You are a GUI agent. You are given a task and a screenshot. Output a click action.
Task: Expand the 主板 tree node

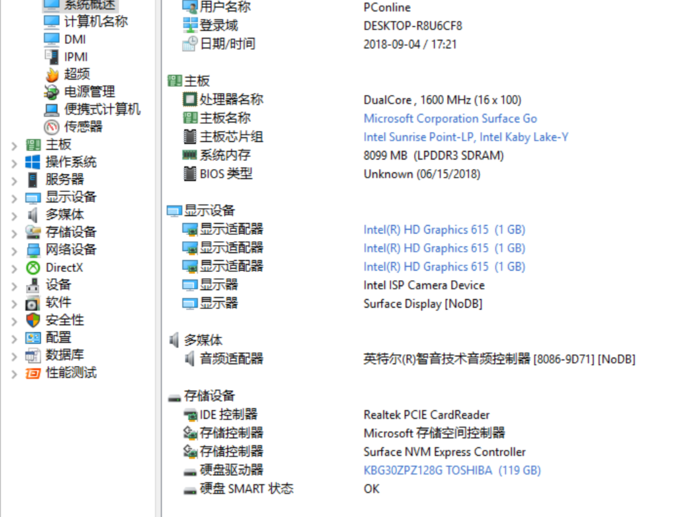point(14,146)
